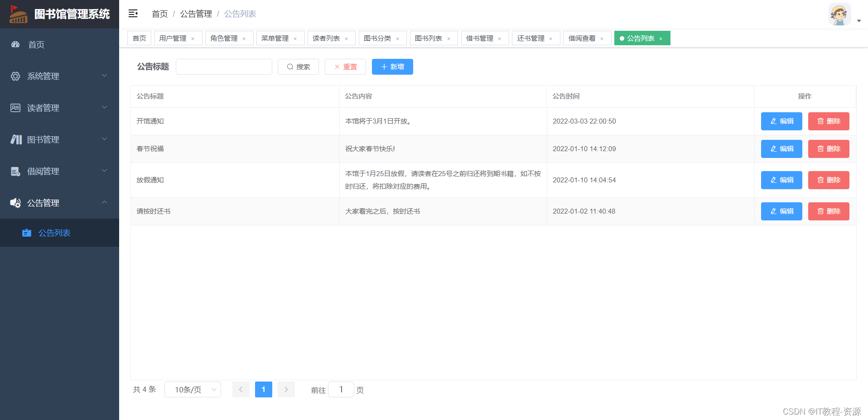Click the 搜索 button

[298, 67]
